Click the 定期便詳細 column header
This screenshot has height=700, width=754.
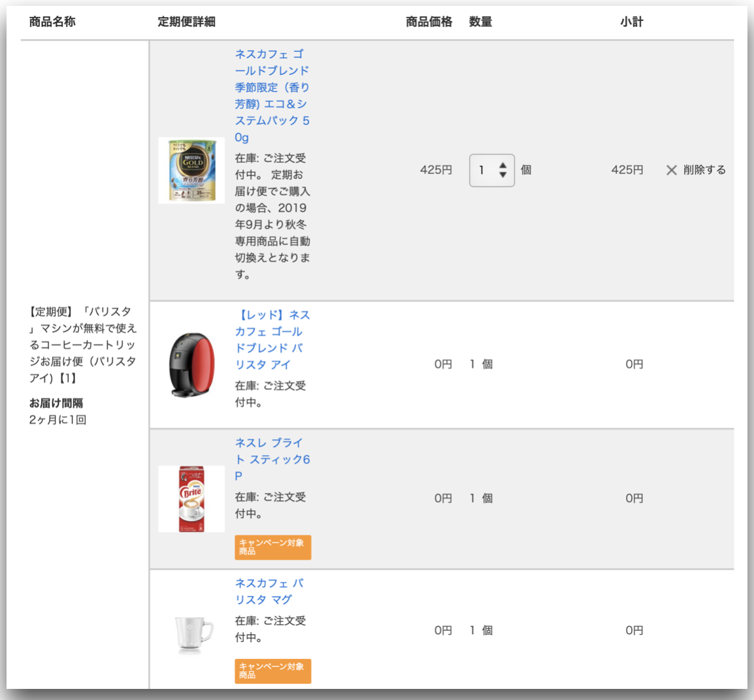click(x=187, y=22)
